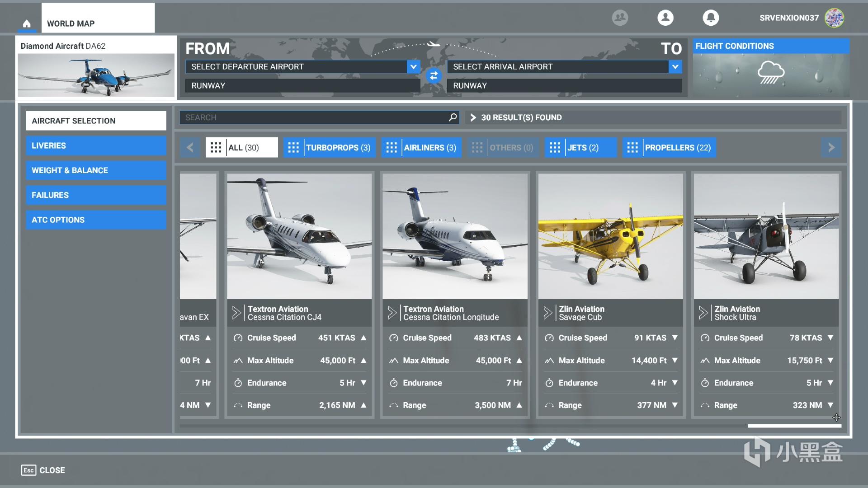
Task: Filter by TURBOPROPS (3)
Action: click(330, 147)
